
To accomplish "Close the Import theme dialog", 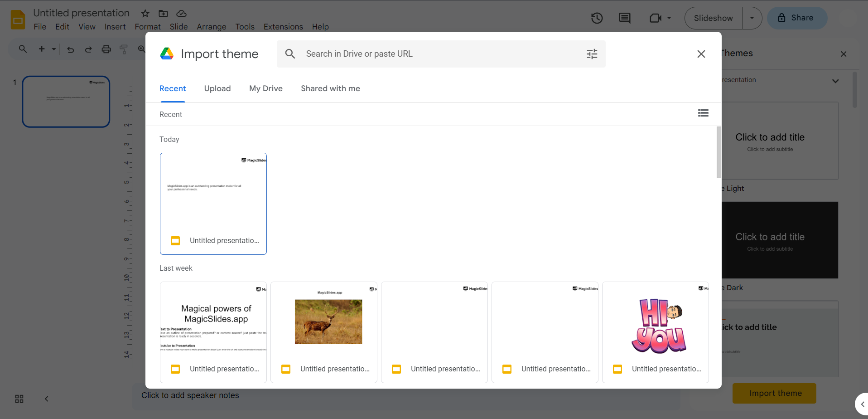I will point(701,54).
